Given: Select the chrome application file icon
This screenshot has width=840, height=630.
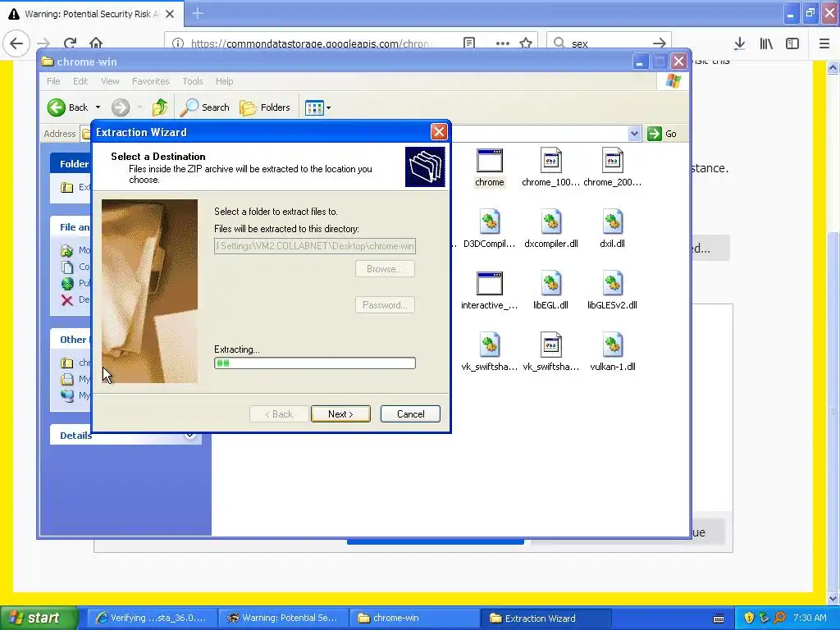Looking at the screenshot, I should tap(489, 161).
